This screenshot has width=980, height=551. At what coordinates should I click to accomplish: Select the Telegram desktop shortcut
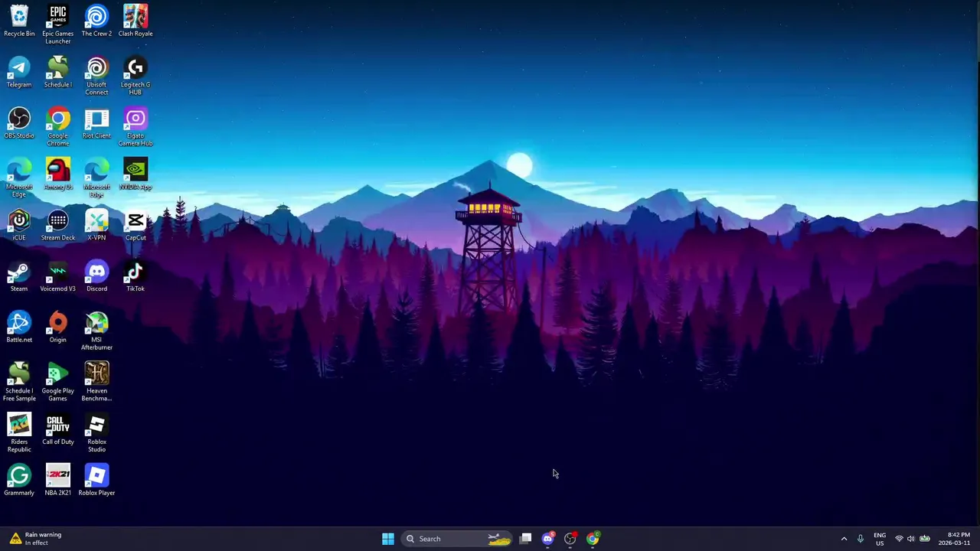[x=19, y=72]
